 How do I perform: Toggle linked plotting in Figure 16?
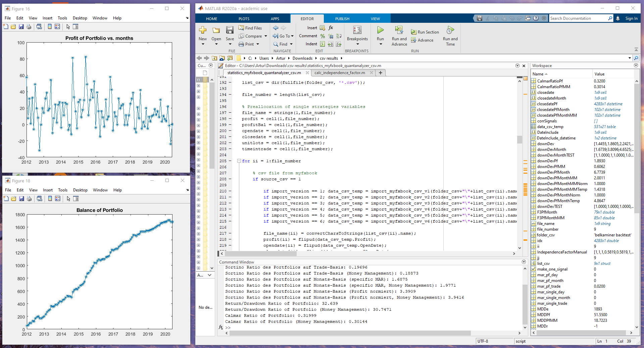[39, 27]
